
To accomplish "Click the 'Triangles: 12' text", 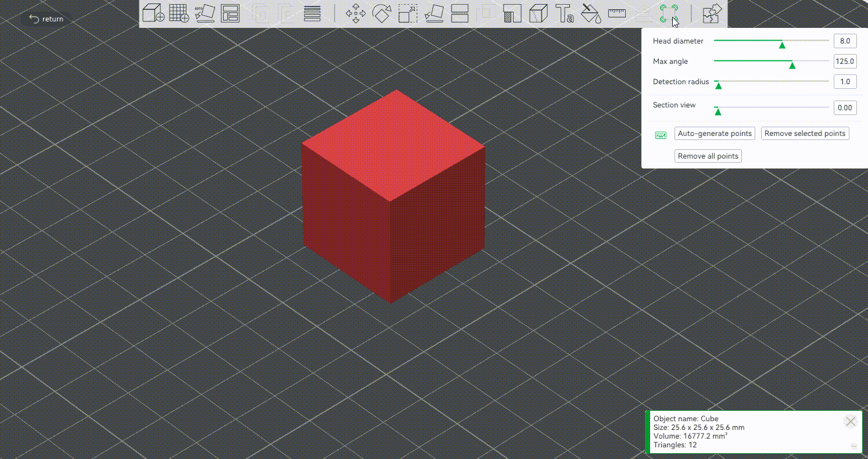I will tap(675, 445).
